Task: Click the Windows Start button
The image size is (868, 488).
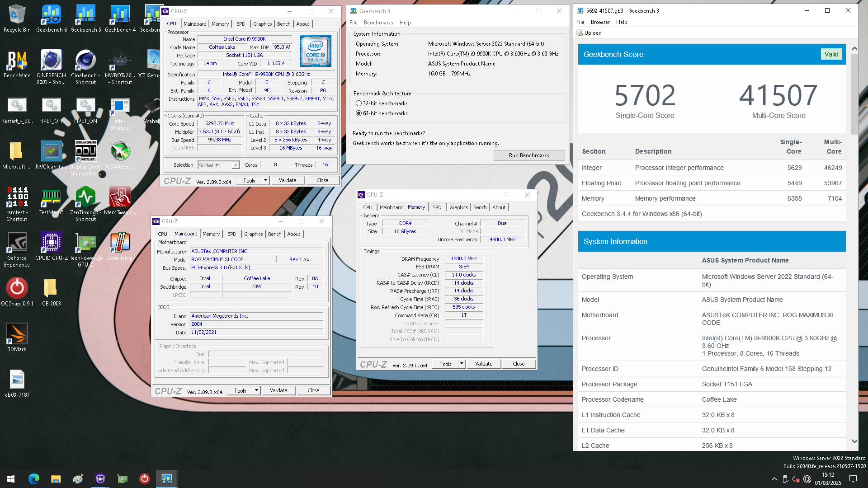Action: point(11,479)
